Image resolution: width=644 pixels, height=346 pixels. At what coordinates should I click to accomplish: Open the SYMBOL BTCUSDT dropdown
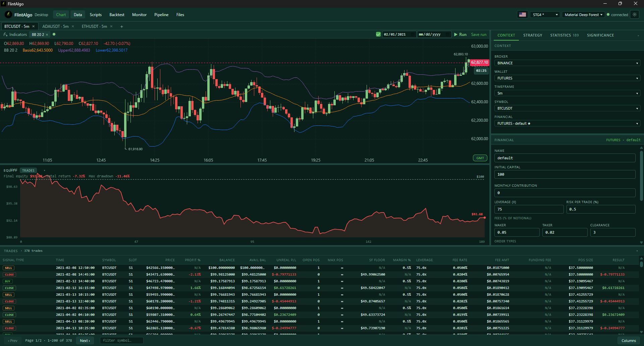pos(568,108)
